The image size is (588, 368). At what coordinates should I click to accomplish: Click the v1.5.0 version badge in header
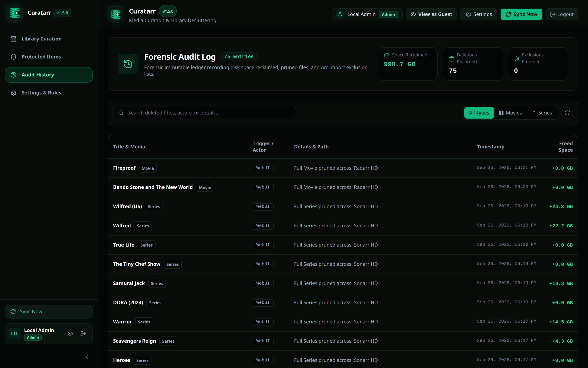pos(168,11)
